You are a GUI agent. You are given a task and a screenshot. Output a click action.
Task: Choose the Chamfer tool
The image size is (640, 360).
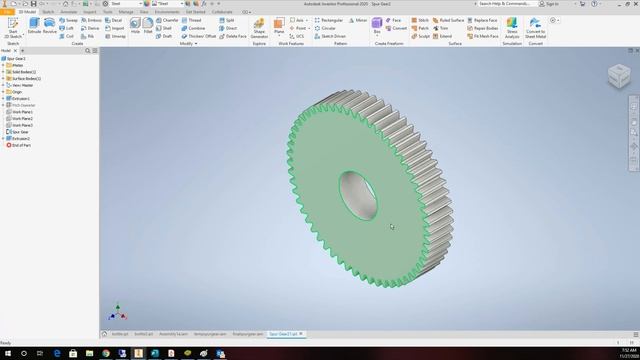pyautogui.click(x=167, y=20)
